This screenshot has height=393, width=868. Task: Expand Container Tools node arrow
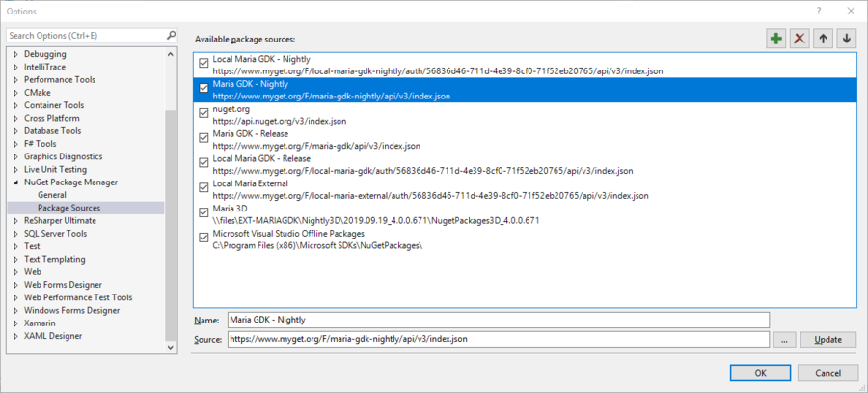tap(15, 105)
